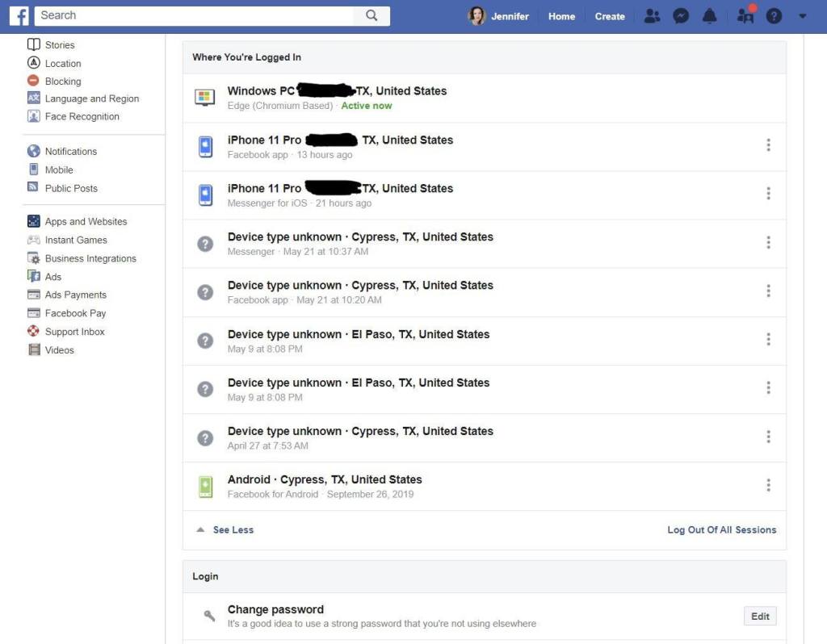Click the Quick Help question mark icon
Image resolution: width=827 pixels, height=644 pixels.
pos(774,16)
